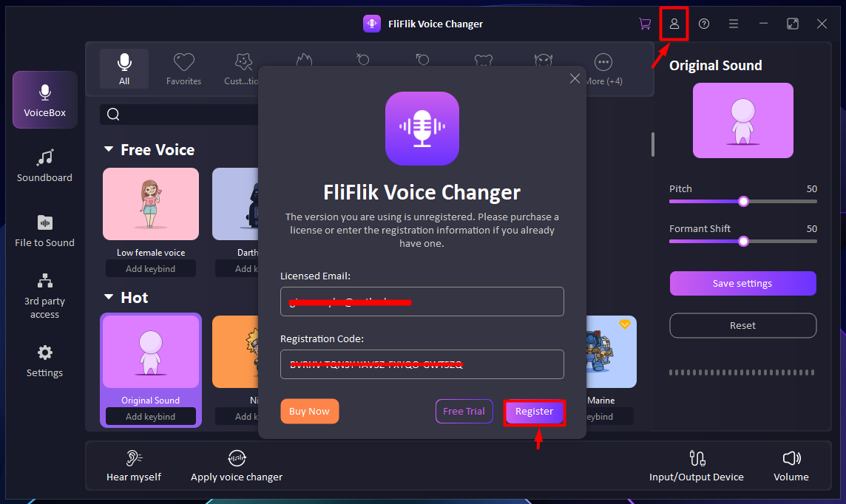Open 3rd party access panel
The width and height of the screenshot is (846, 504).
(x=45, y=296)
